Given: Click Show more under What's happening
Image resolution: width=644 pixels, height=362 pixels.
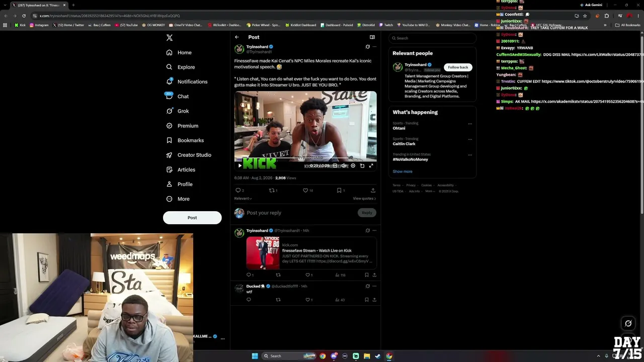Looking at the screenshot, I should (403, 171).
